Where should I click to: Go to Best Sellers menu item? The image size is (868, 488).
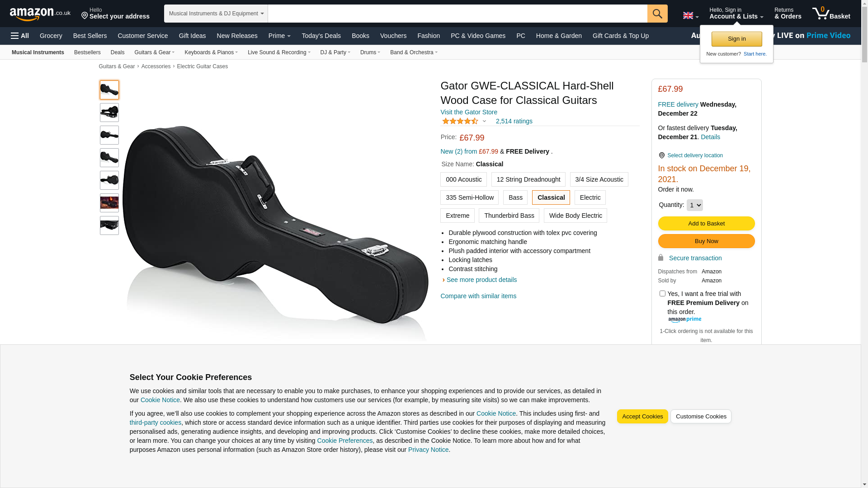click(90, 36)
